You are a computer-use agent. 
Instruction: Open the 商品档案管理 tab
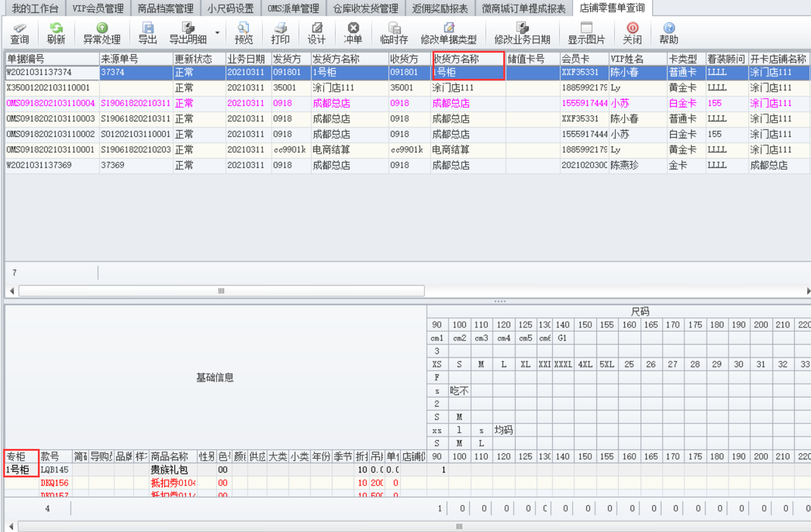[x=166, y=9]
